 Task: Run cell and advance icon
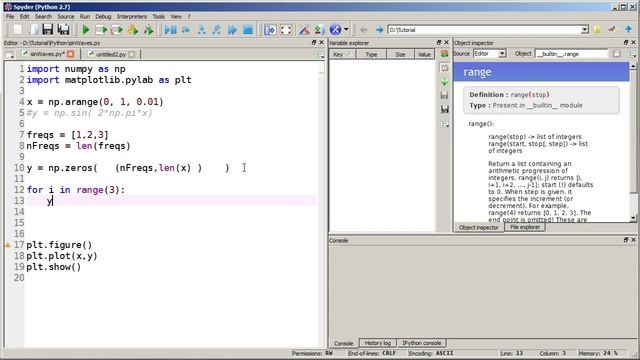[117, 30]
